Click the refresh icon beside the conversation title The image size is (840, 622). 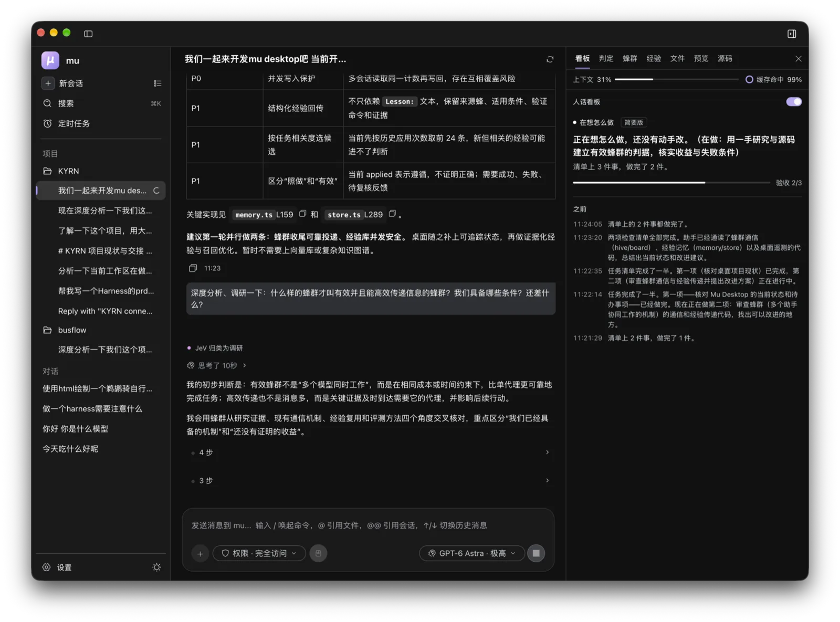point(550,59)
